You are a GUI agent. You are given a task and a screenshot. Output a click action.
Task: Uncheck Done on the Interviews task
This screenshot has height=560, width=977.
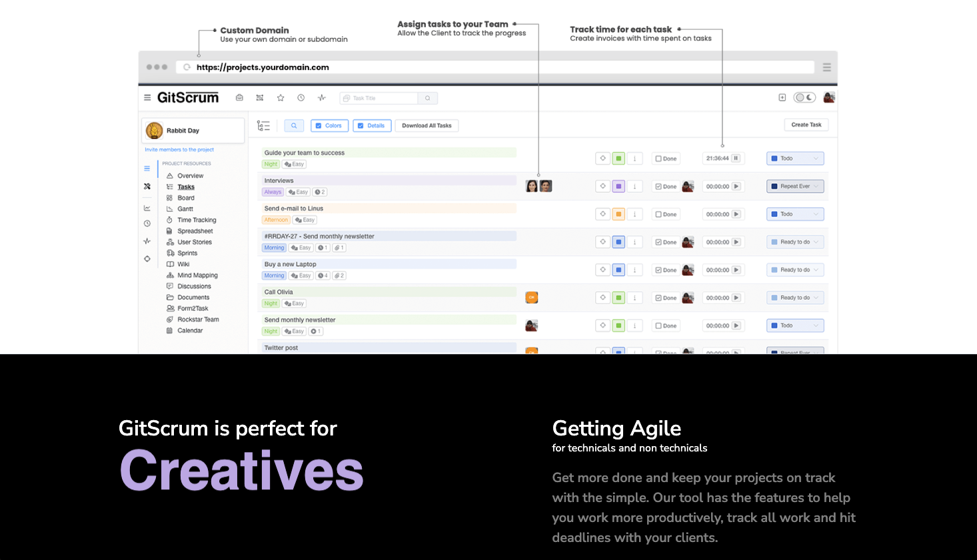(666, 186)
